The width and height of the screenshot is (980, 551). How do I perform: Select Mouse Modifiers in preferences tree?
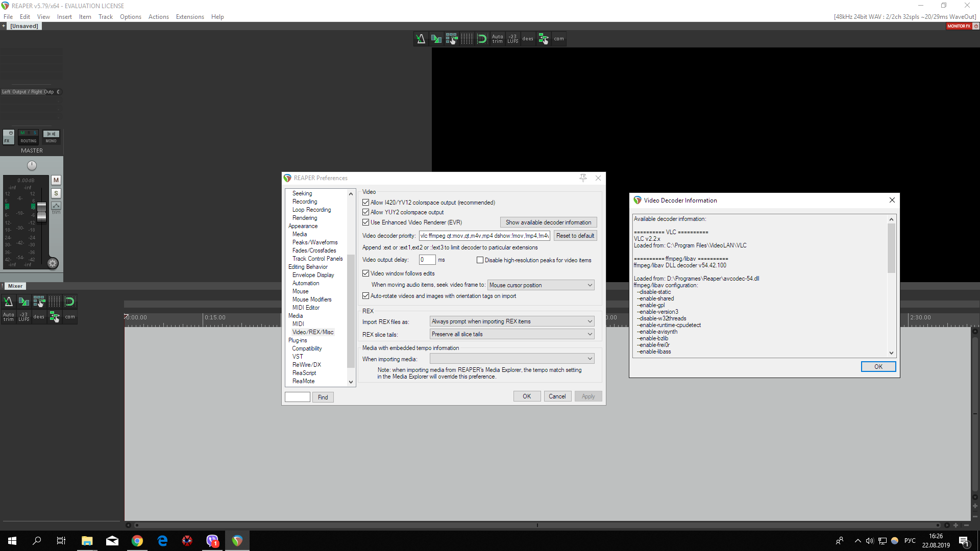tap(311, 299)
